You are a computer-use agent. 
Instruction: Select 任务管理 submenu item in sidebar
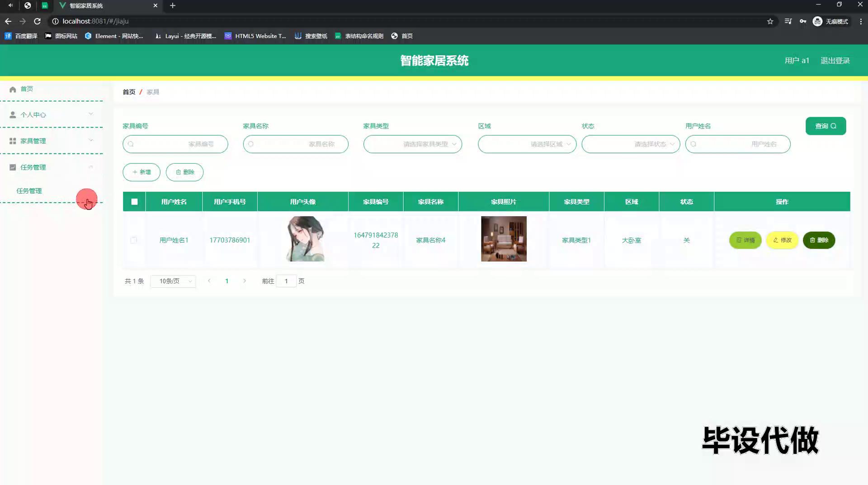pyautogui.click(x=29, y=191)
